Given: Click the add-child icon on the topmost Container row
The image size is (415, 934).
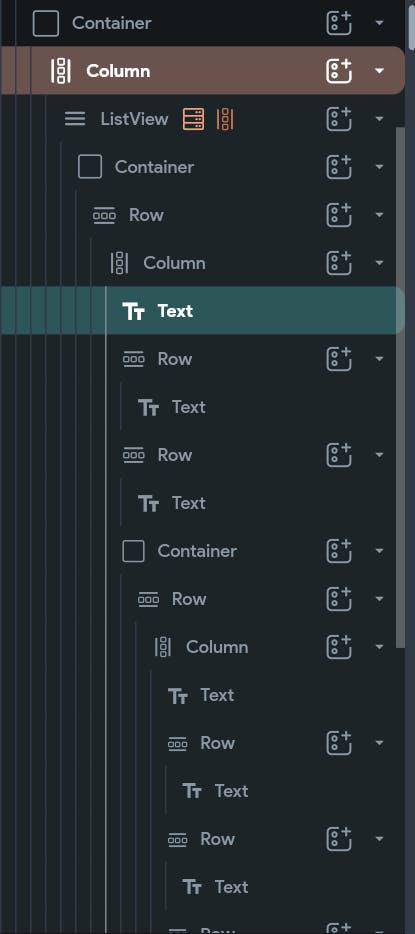Looking at the screenshot, I should 339,23.
